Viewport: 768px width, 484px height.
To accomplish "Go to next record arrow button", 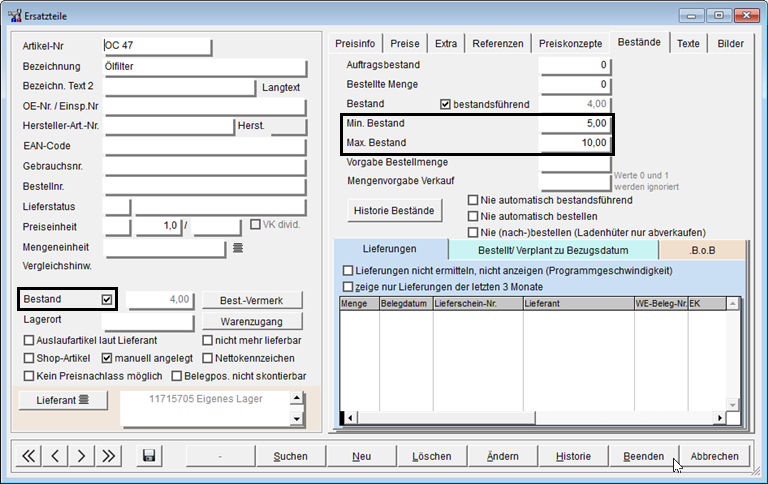I will [x=81, y=456].
